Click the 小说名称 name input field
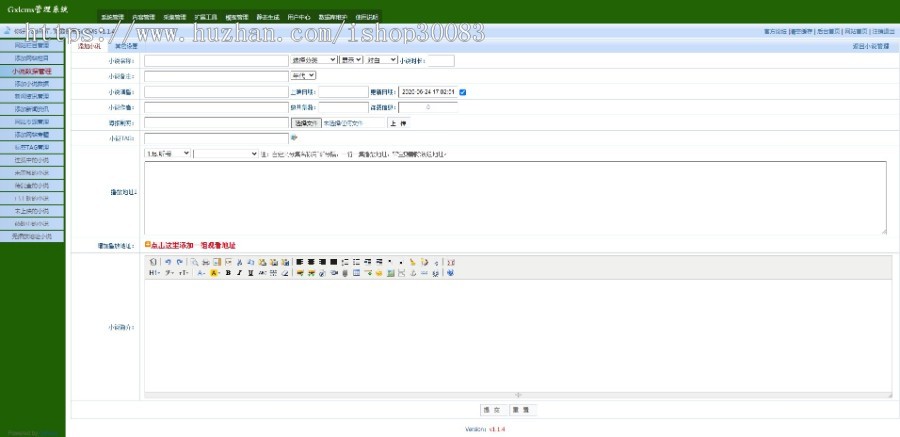The image size is (900, 437). coord(216,60)
